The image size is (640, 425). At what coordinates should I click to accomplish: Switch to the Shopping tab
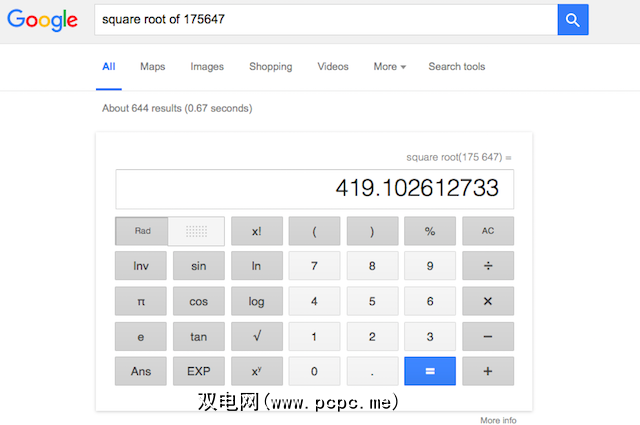[270, 67]
